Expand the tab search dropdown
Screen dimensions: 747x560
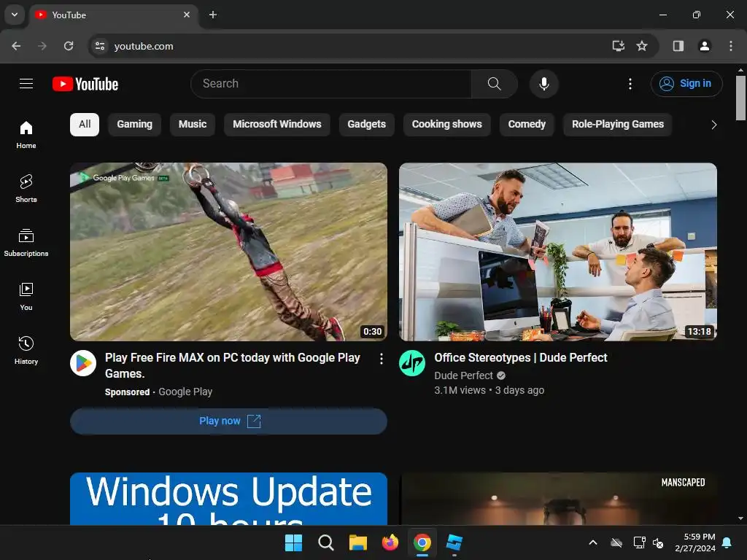pos(15,15)
